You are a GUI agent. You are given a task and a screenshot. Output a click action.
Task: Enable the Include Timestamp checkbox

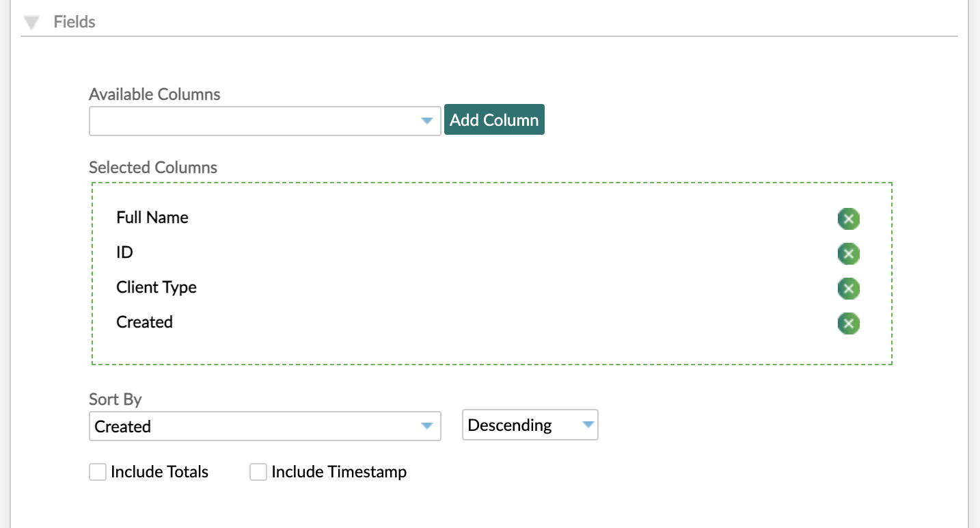click(258, 471)
